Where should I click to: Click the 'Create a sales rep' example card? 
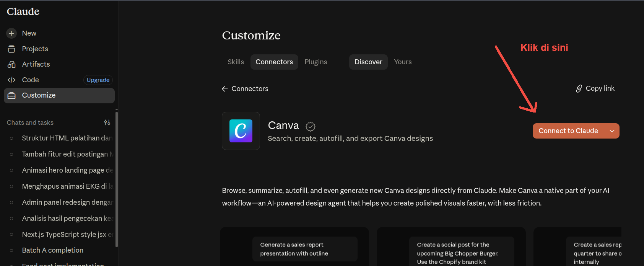577,246
